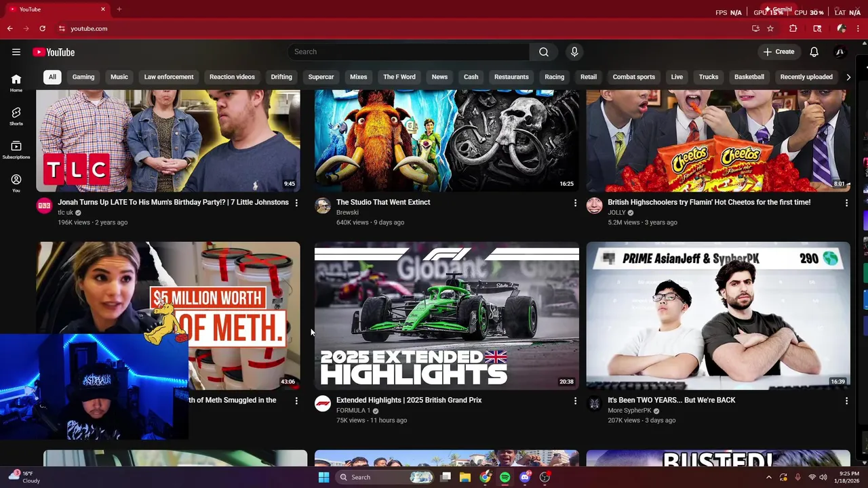Viewport: 868px width, 488px height.
Task: Go to Home in the sidebar
Action: coord(16,83)
